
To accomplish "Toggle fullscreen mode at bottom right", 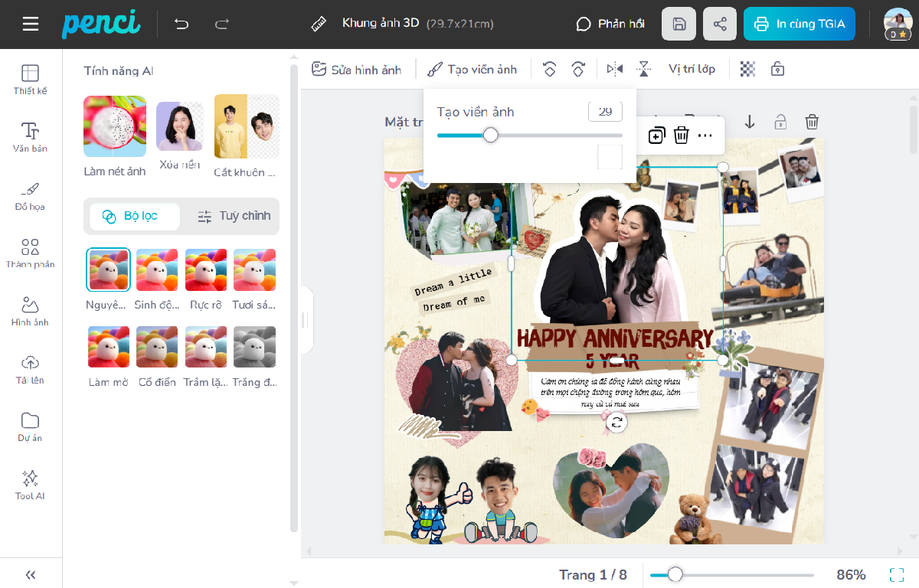I will click(896, 574).
